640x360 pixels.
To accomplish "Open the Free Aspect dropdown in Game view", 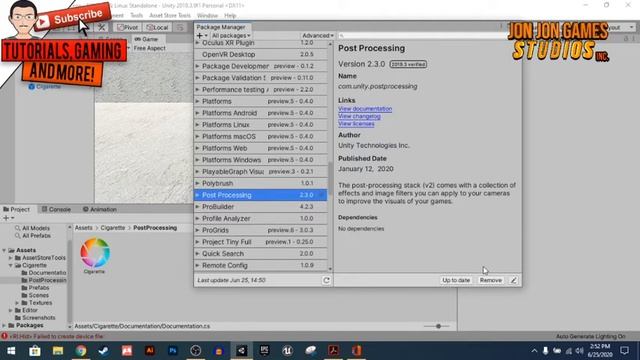I will click(x=149, y=48).
